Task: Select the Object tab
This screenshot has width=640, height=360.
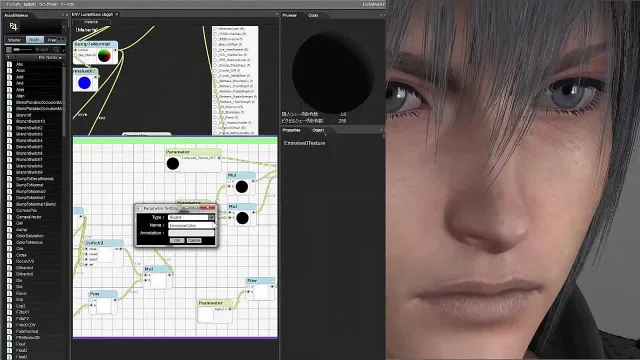Action: 318,130
